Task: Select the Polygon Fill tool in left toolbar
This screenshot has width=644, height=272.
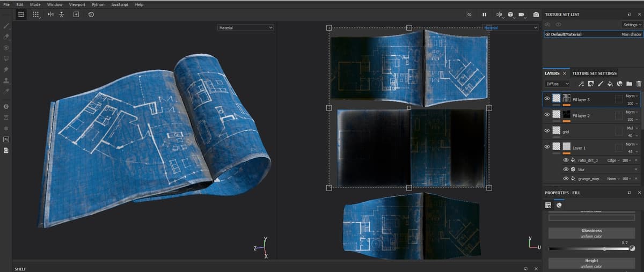Action: (x=6, y=58)
